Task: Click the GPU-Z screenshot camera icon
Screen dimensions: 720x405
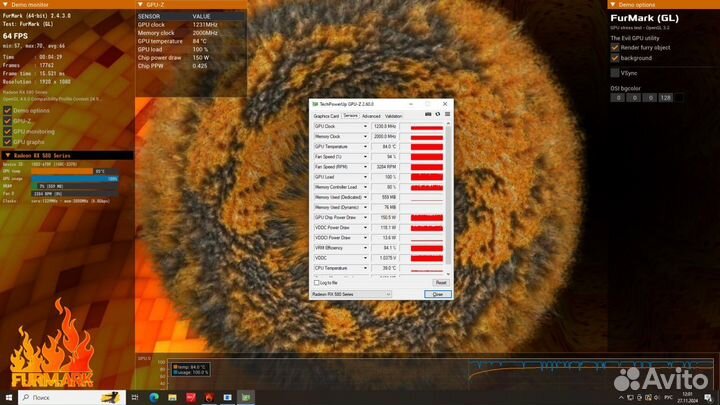Action: click(428, 114)
